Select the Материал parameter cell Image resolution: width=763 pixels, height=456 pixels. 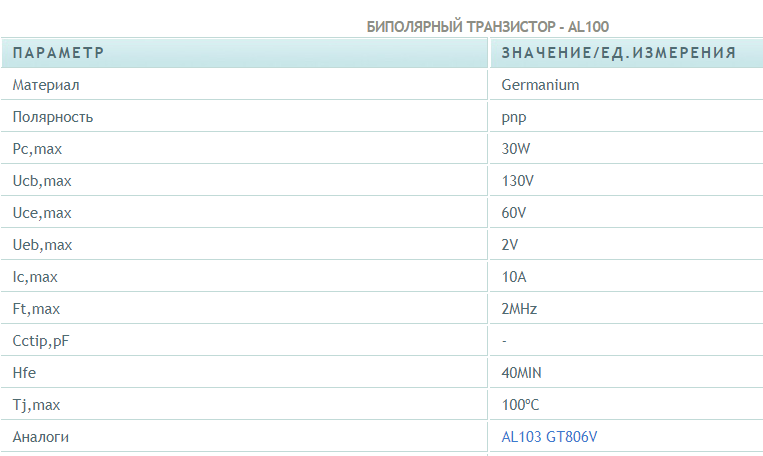pos(46,85)
